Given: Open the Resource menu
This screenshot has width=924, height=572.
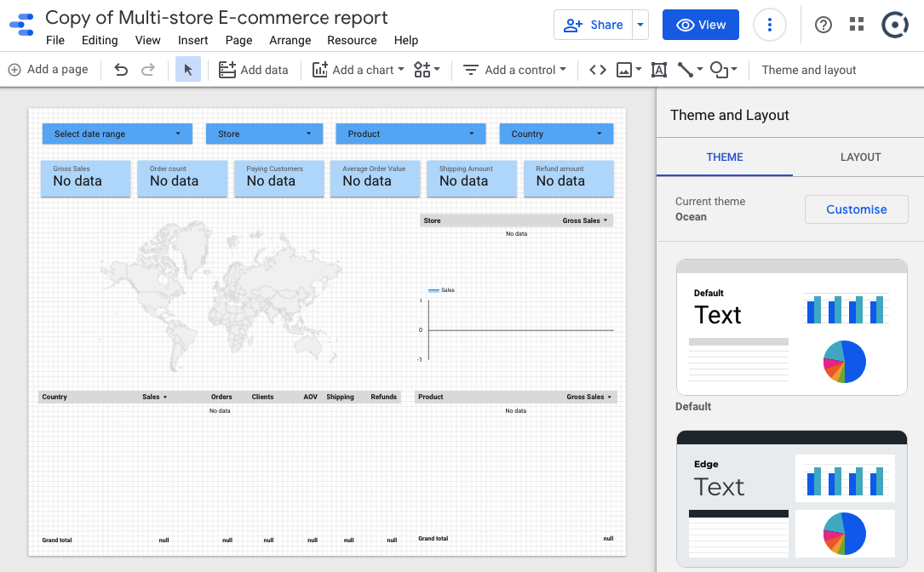Looking at the screenshot, I should [x=352, y=40].
